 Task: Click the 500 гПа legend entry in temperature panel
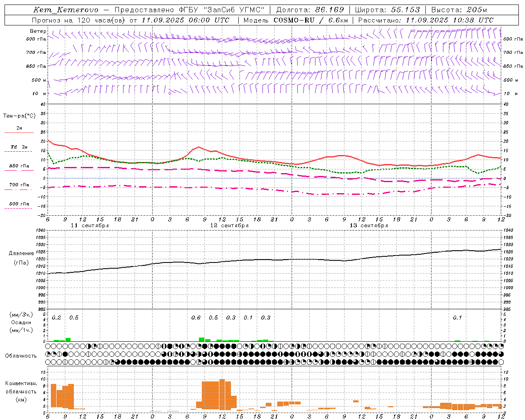[x=19, y=204]
